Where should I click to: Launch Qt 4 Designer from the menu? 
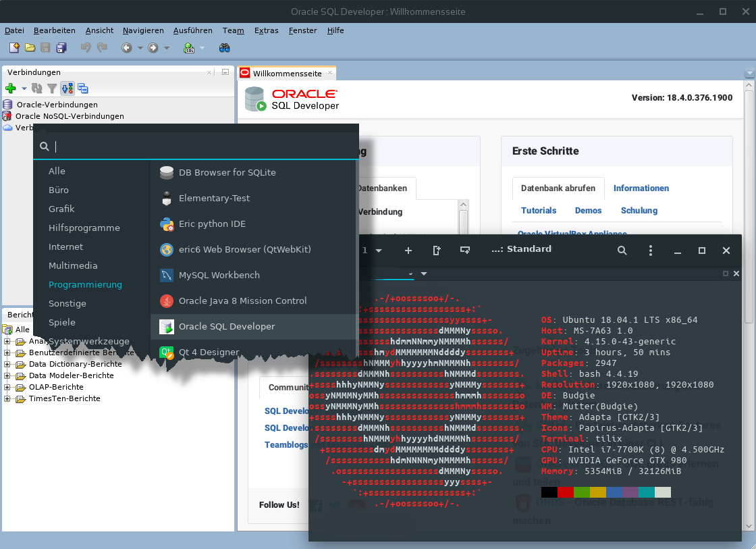(x=254, y=352)
